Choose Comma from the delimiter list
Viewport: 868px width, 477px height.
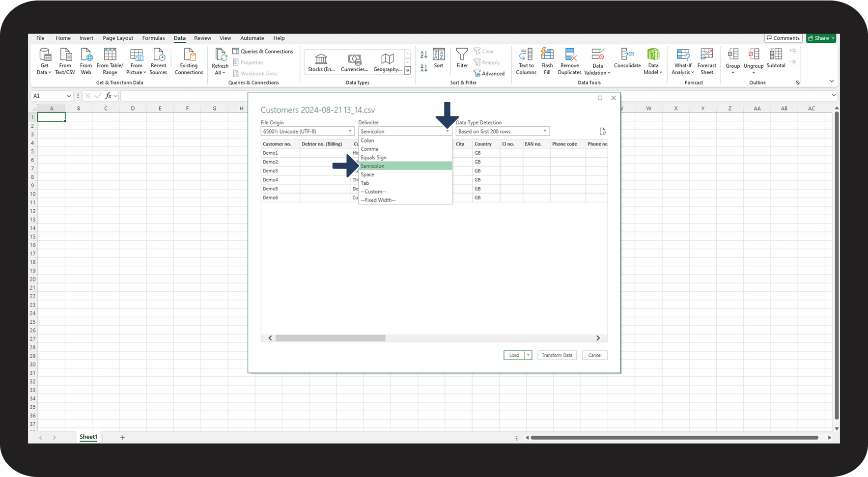point(369,149)
